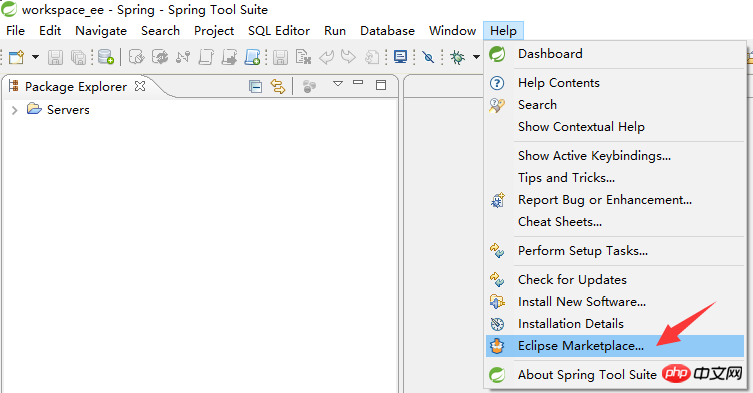Click the open SQL scrapbook scroll icon
This screenshot has width=753, height=393.
click(206, 57)
